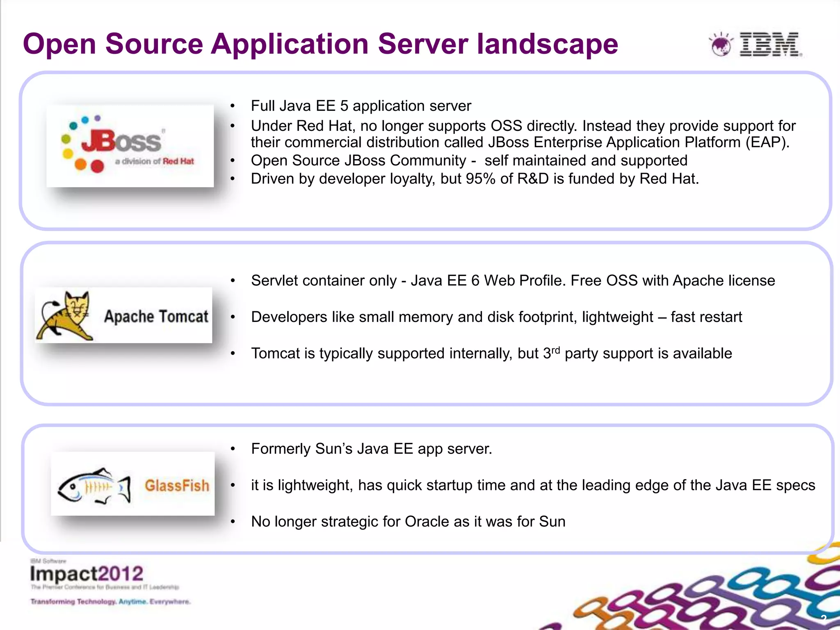Select the small memory and disk footprint bullet
Viewport: 840px width, 630px height.
[496, 317]
